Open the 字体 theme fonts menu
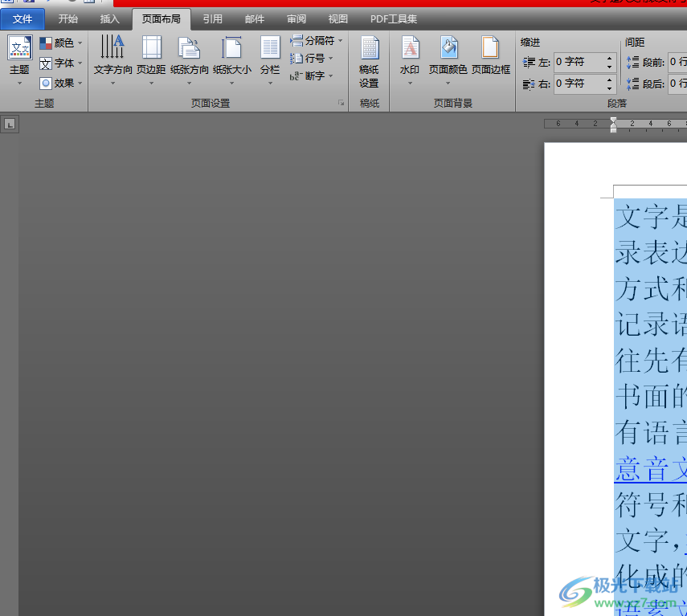This screenshot has width=687, height=616. tap(60, 63)
